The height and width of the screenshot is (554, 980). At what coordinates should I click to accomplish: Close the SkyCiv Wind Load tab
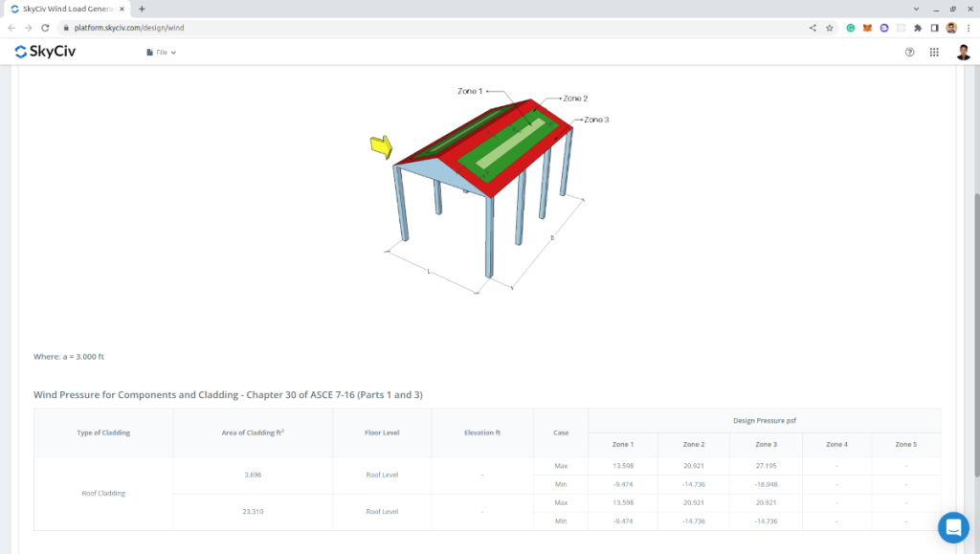tap(122, 9)
